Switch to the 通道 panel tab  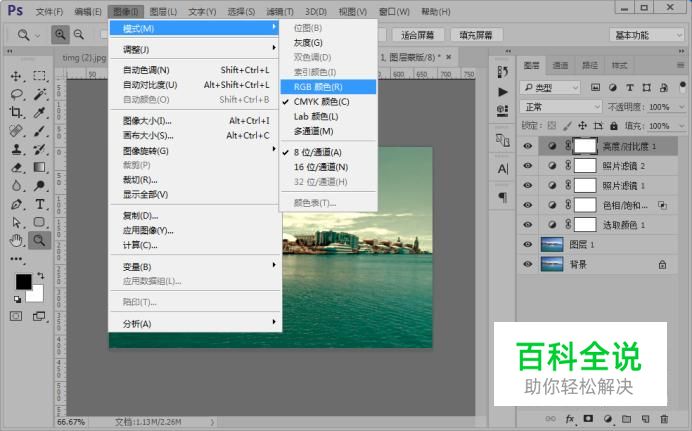click(x=560, y=66)
